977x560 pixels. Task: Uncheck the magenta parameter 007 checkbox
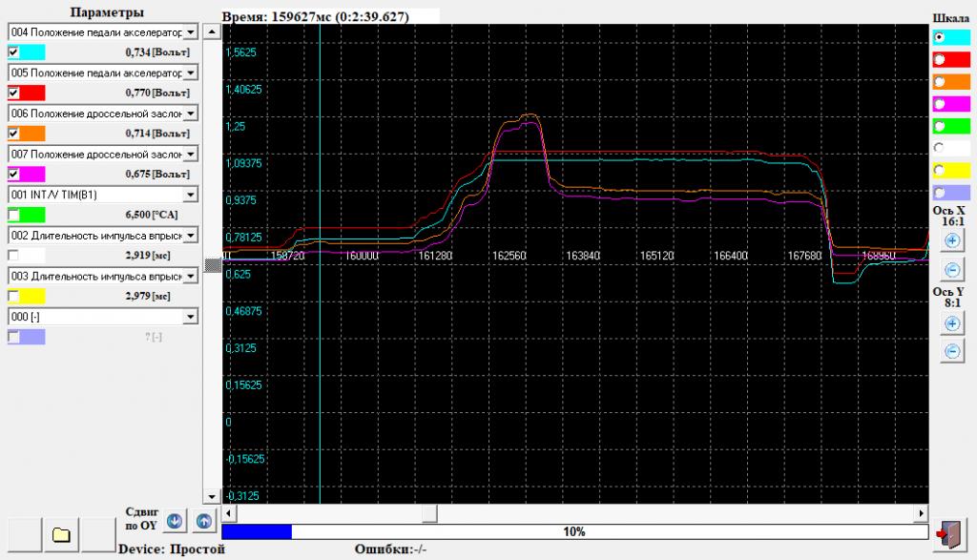click(13, 174)
